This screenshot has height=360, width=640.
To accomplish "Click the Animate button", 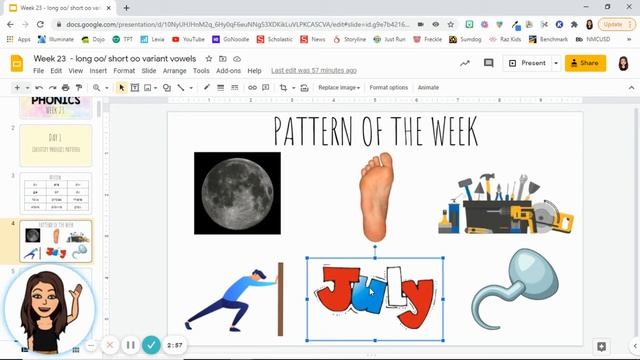I will [x=428, y=88].
